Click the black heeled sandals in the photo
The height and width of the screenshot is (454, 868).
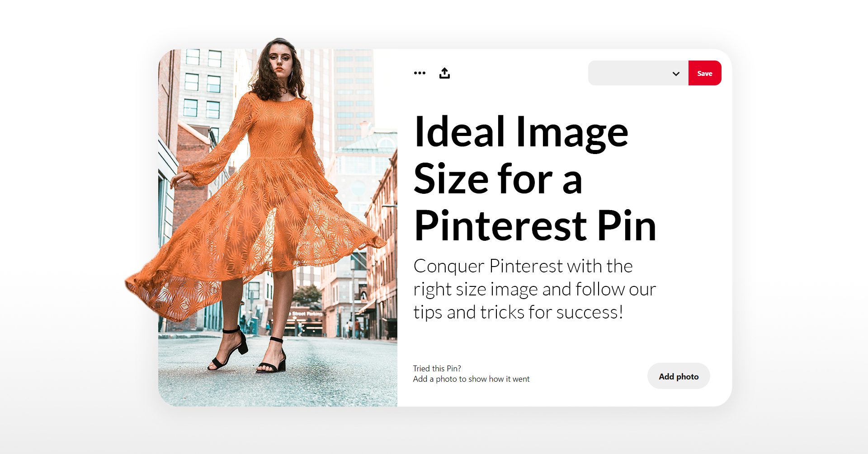pos(248,350)
